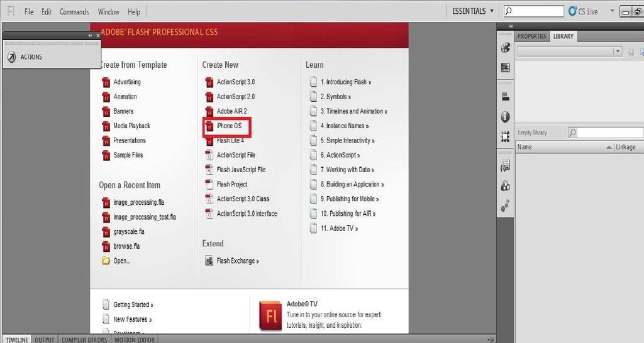This screenshot has height=343, width=644.
Task: Close the floating Actions panel
Action: click(97, 36)
